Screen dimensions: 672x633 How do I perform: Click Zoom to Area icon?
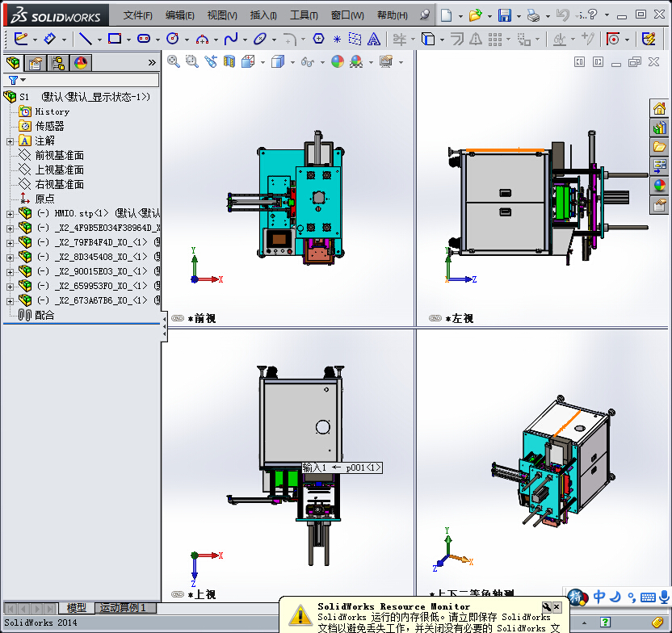191,61
